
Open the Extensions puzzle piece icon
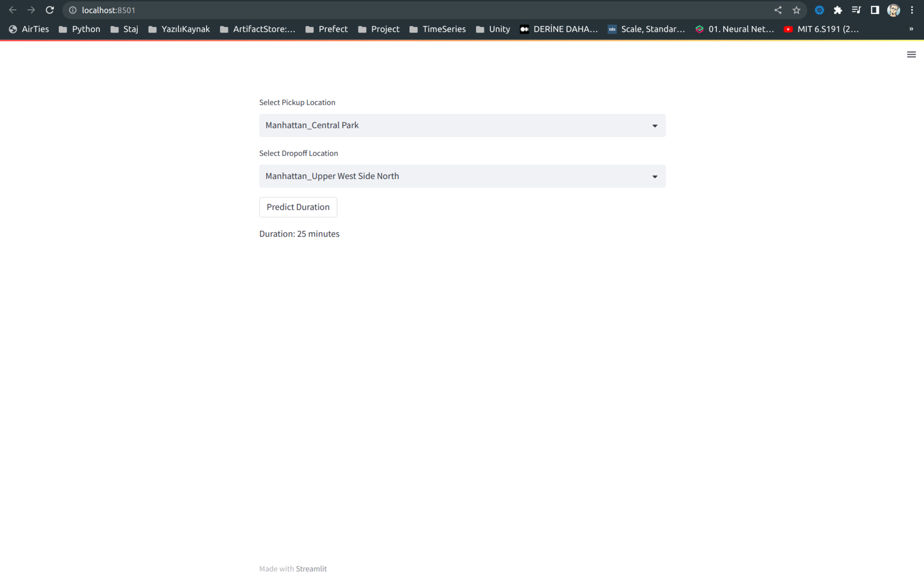coord(838,10)
